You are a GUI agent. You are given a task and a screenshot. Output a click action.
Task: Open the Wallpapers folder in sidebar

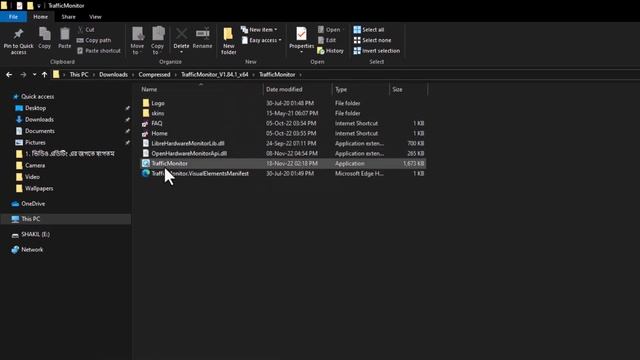click(39, 189)
